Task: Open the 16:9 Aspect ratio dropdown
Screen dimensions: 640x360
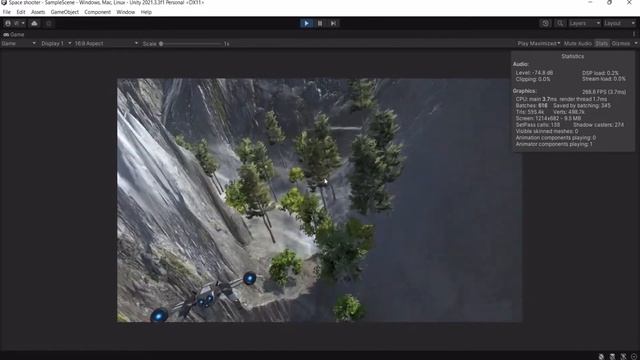Action: (x=106, y=43)
